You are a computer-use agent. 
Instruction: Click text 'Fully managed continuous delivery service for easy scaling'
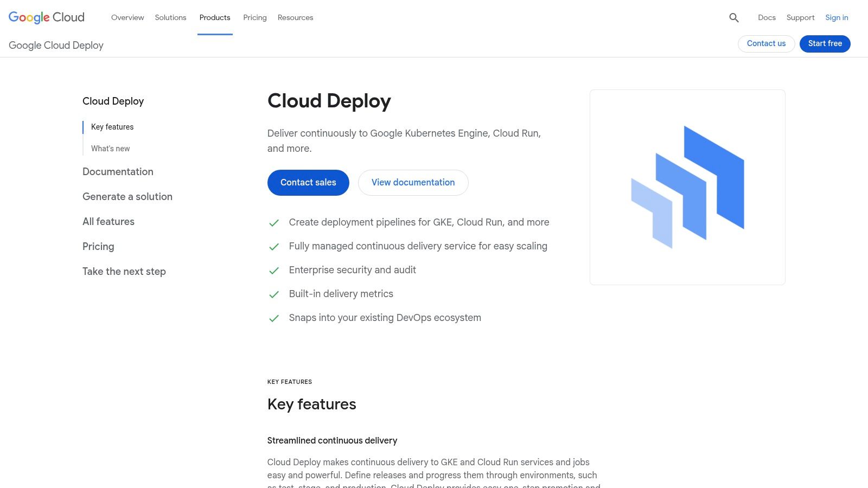[418, 246]
